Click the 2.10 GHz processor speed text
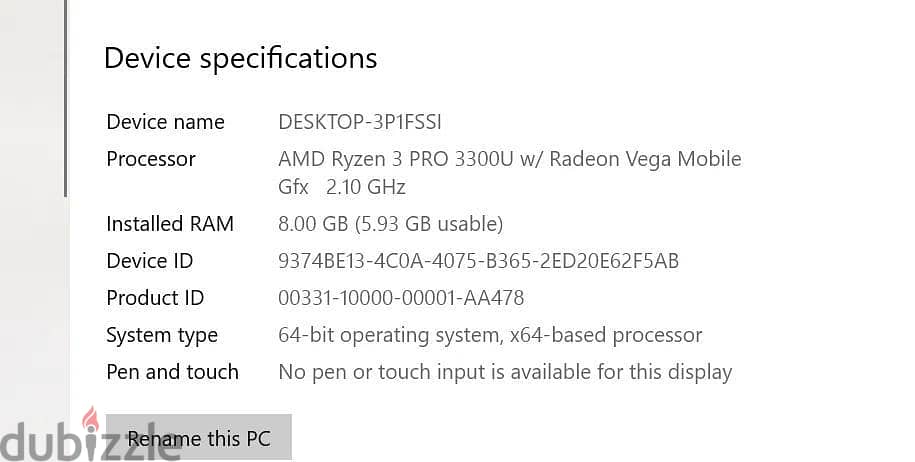Screen dimensions: 915x462 (x=365, y=187)
